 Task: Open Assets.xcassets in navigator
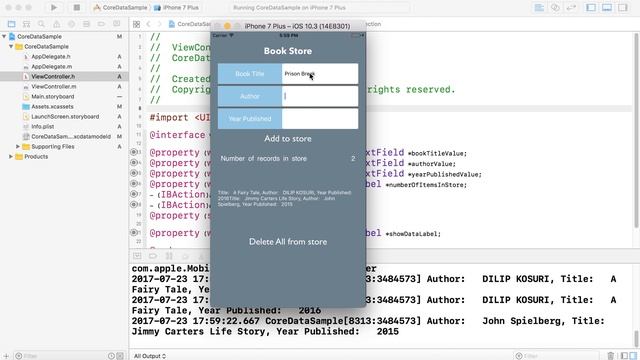52,107
